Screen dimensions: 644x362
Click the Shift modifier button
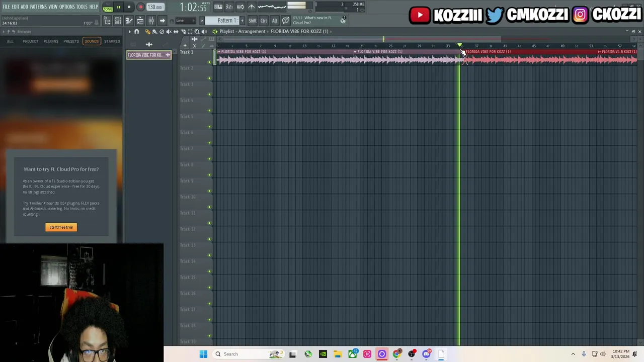253,21
